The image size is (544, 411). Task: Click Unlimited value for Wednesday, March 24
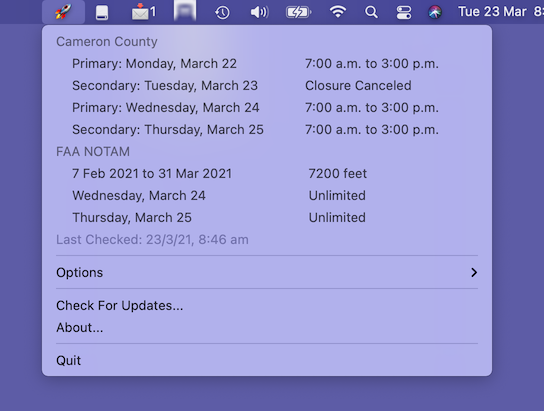337,196
